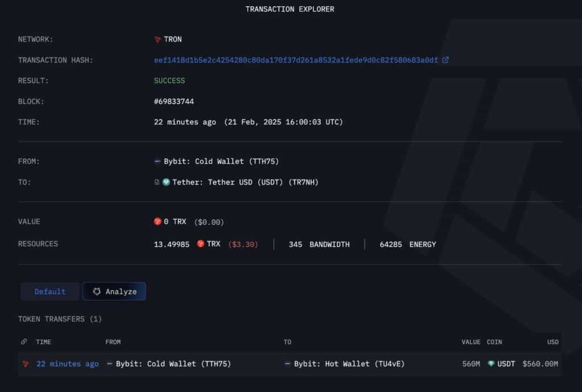Open the Tether USD (USDT) (TR7NH) contract
Screen dimensions: 582x392
(x=246, y=182)
